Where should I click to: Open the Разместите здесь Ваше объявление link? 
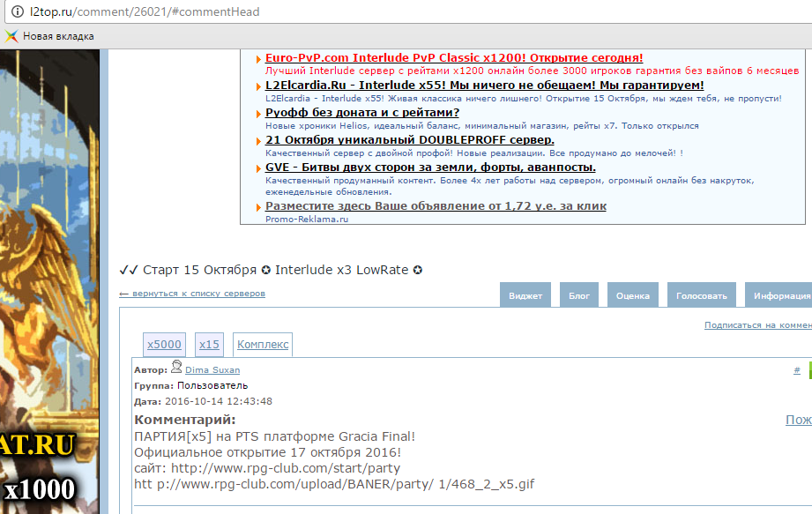point(436,206)
